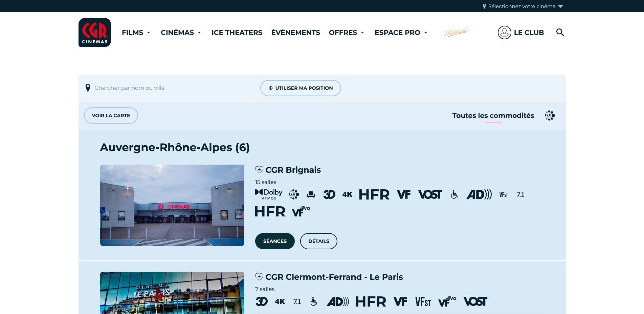The image size is (644, 314).
Task: Open the Espace Pro dropdown menu
Action: 401,33
